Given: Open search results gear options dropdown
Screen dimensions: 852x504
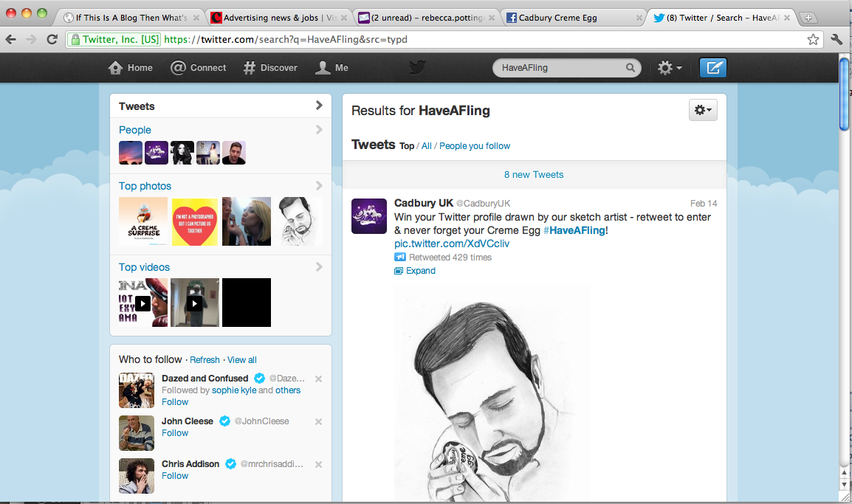Looking at the screenshot, I should 703,110.
